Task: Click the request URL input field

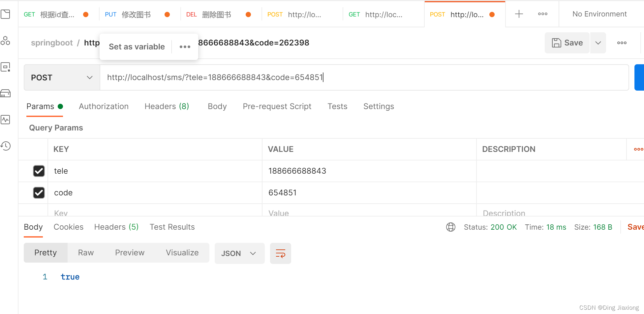Action: [x=364, y=77]
